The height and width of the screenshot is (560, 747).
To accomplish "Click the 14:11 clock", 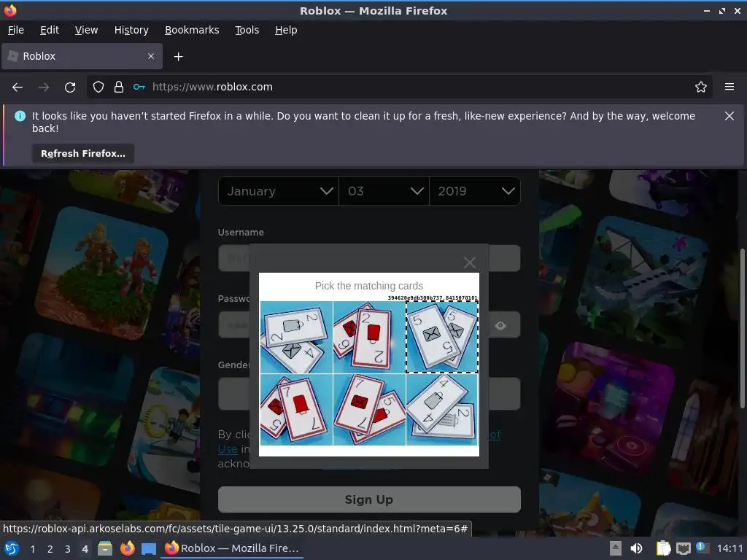I will click(x=729, y=548).
